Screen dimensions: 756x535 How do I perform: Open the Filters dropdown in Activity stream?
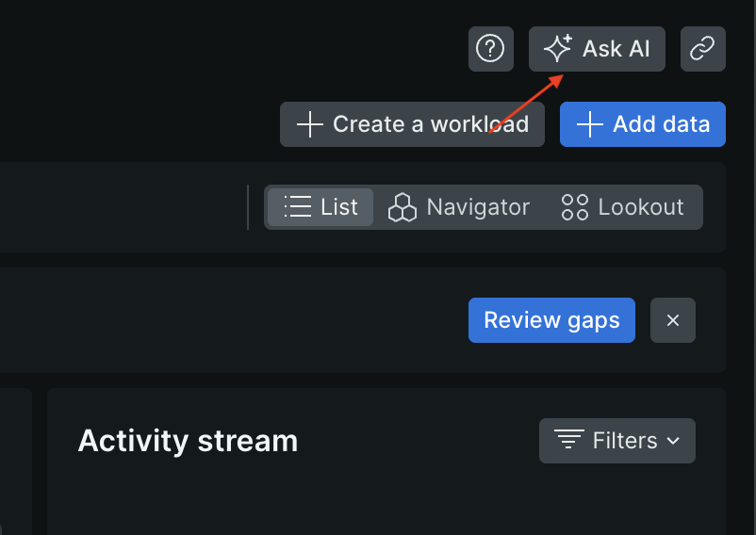(617, 440)
